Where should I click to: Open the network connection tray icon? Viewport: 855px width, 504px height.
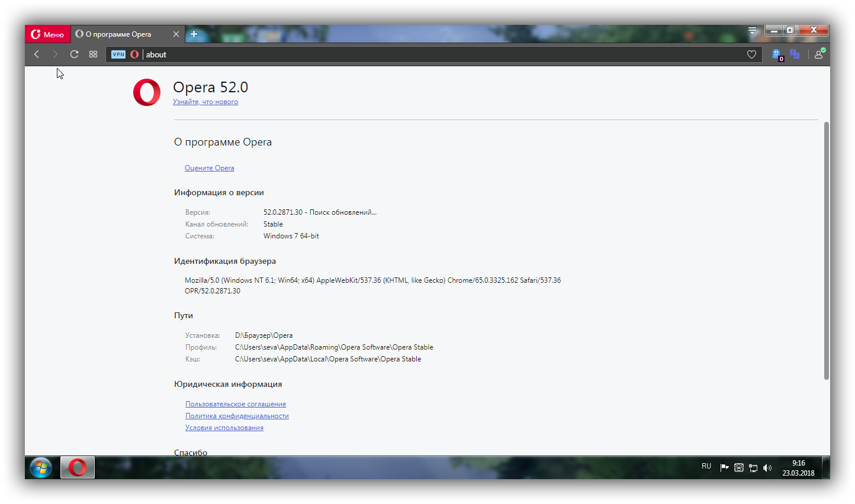[753, 467]
